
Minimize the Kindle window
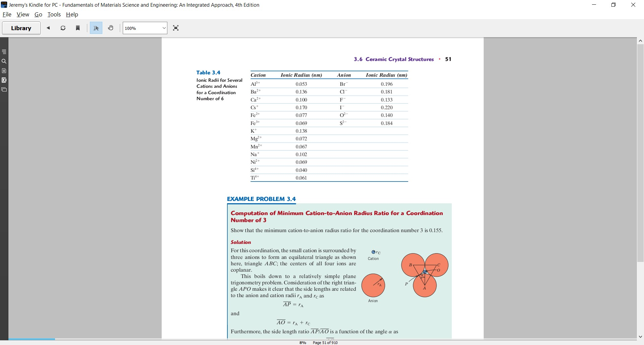594,5
